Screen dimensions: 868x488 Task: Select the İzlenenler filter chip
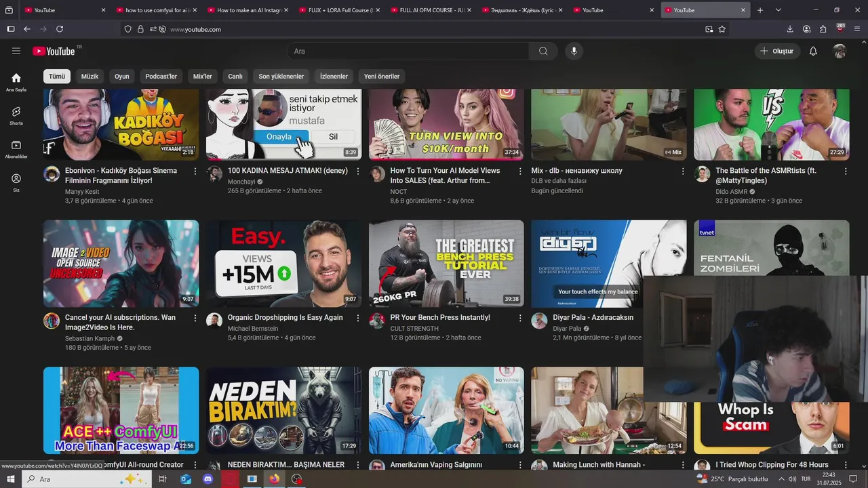pos(334,77)
